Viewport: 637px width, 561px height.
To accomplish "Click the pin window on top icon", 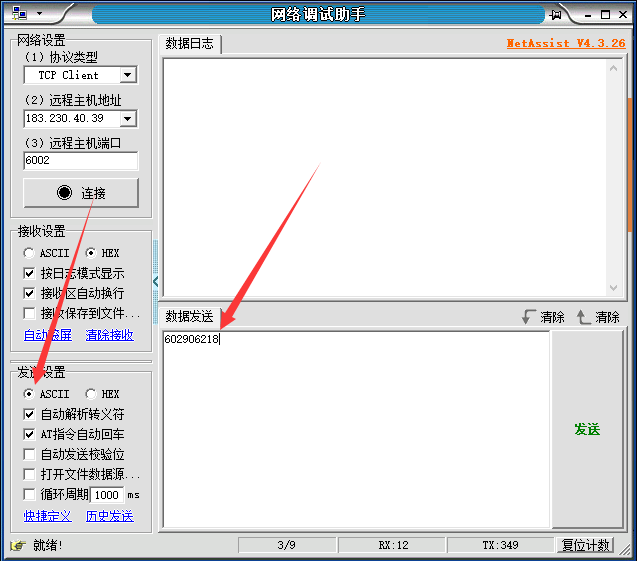I will 555,15.
